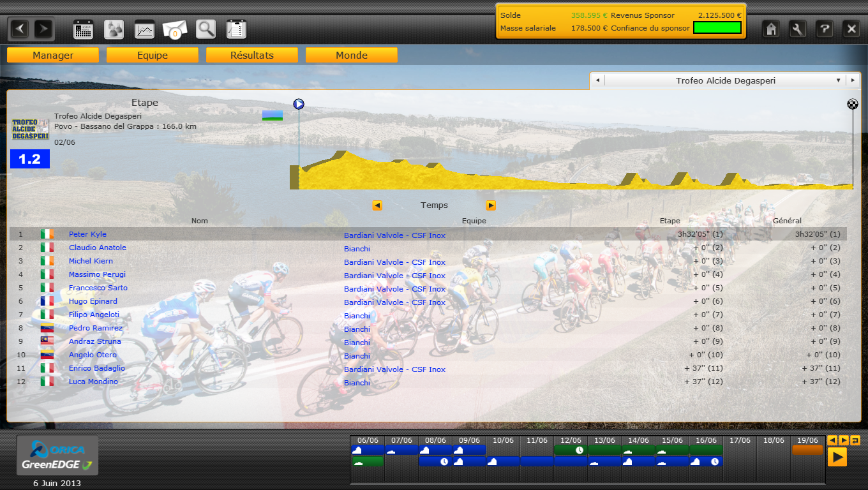Click the home icon
The width and height of the screenshot is (868, 490).
(771, 29)
